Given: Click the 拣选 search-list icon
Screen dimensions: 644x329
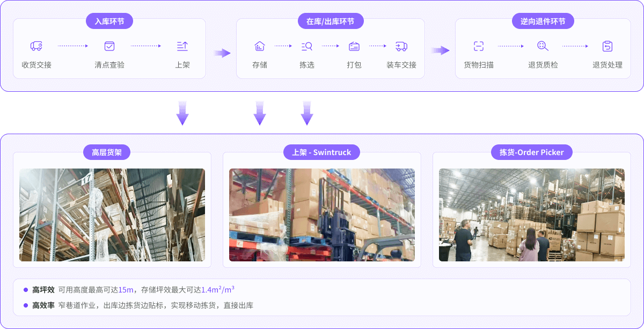Looking at the screenshot, I should click(307, 46).
